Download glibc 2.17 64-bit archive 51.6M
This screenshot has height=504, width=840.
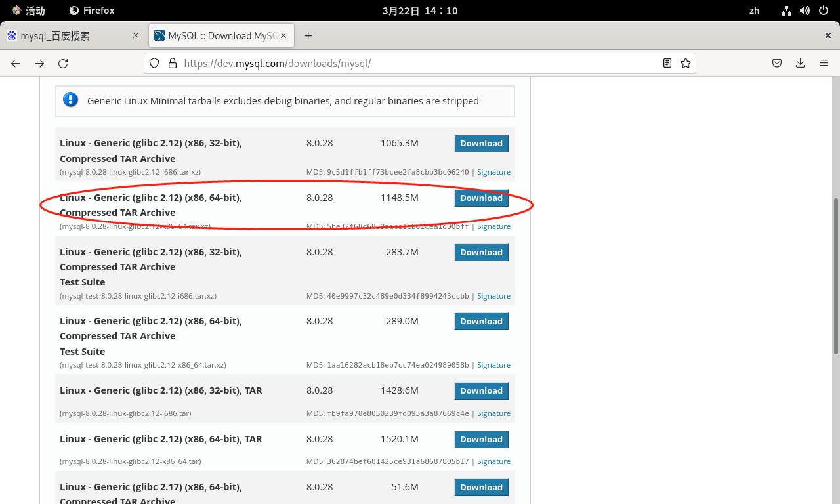point(481,487)
